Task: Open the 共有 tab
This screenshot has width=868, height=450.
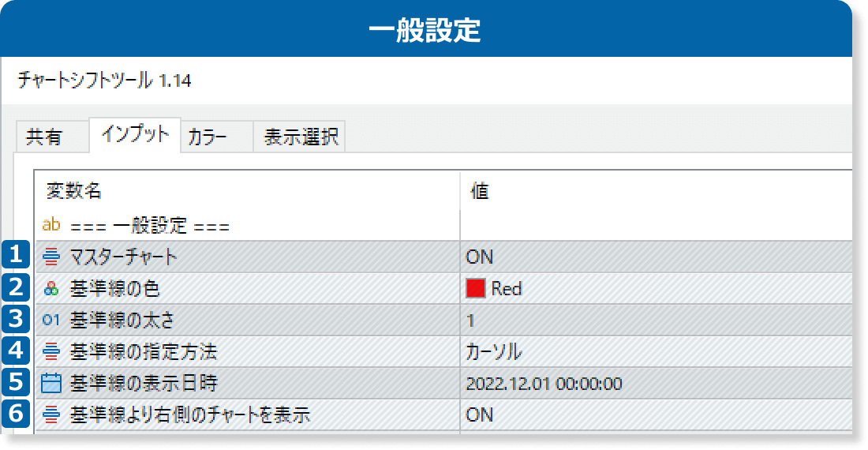Action: pyautogui.click(x=52, y=136)
